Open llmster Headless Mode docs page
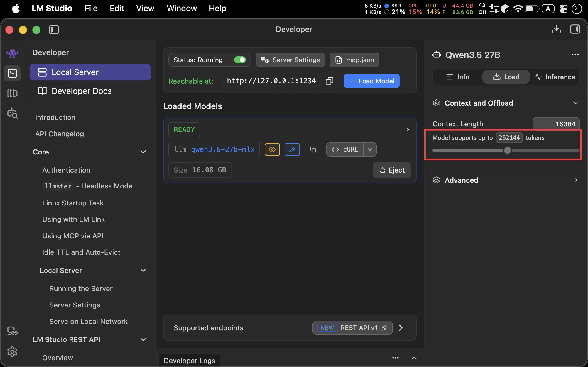This screenshot has width=588, height=367. (87, 186)
